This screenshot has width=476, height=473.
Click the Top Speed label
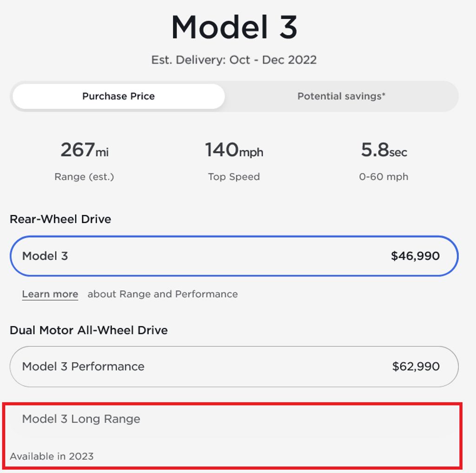point(234,177)
